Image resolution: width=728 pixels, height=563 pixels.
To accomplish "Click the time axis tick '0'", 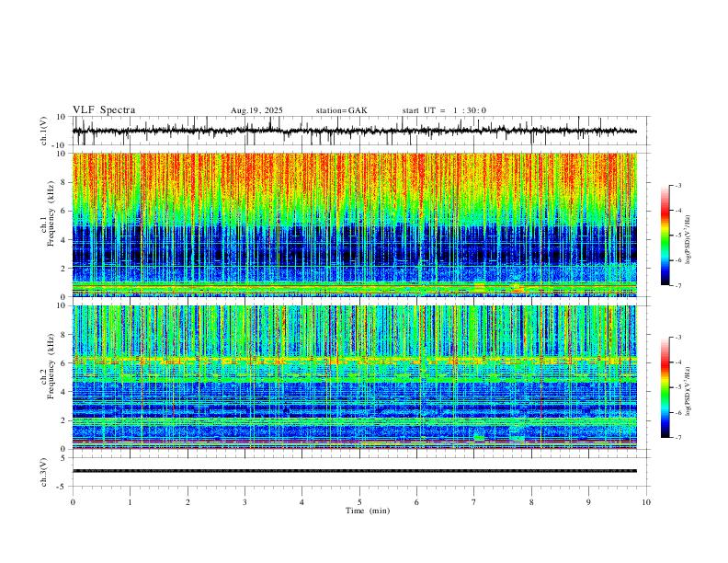I will tap(73, 502).
